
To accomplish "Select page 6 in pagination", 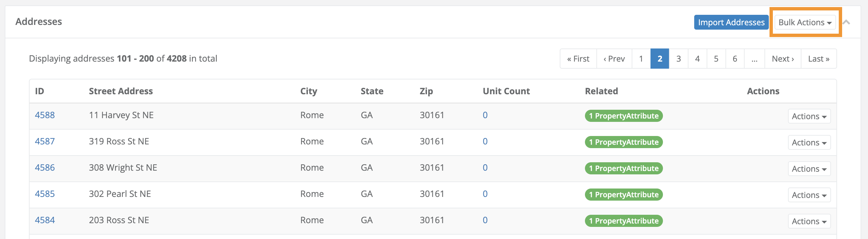I will (735, 59).
